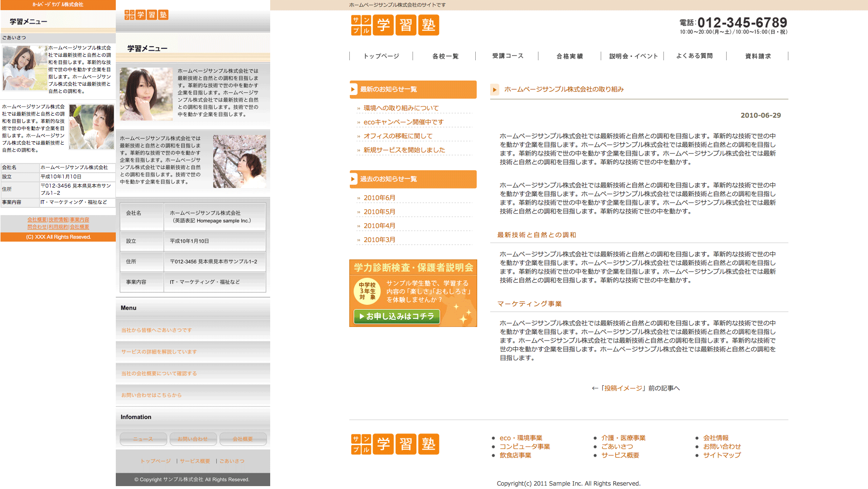Click the arrow icon beside 過去のお知らせ一覧
The image size is (868, 489).
pyautogui.click(x=353, y=179)
